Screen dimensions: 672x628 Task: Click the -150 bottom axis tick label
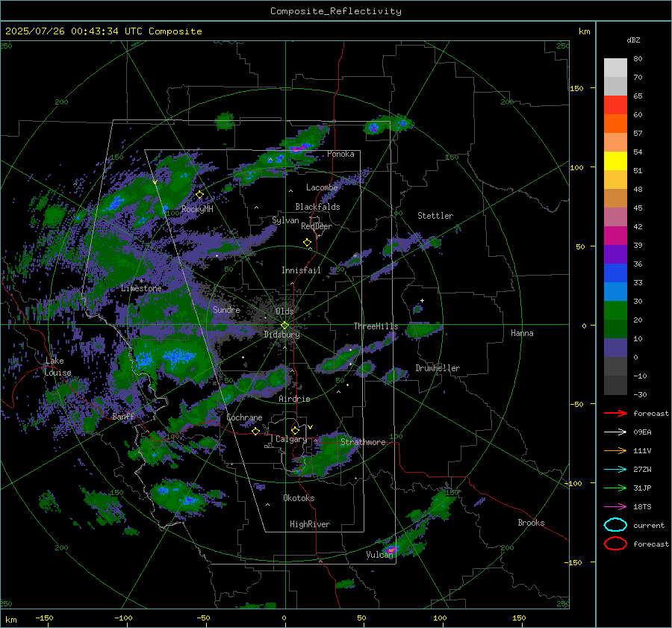click(45, 618)
